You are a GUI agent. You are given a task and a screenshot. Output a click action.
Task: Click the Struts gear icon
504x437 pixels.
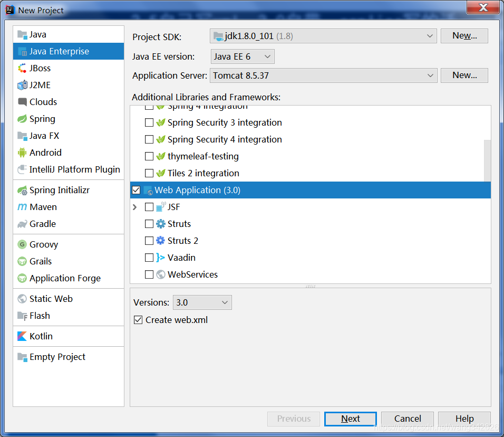(x=160, y=224)
